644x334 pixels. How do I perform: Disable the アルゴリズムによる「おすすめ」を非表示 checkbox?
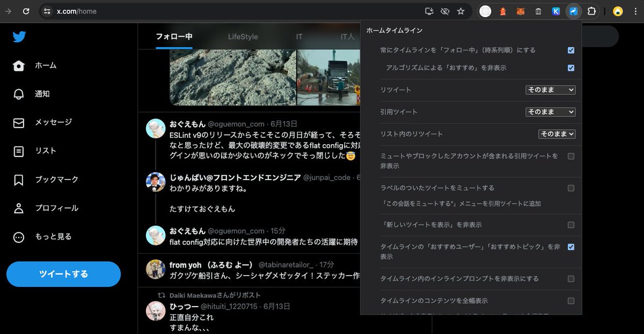pos(570,68)
